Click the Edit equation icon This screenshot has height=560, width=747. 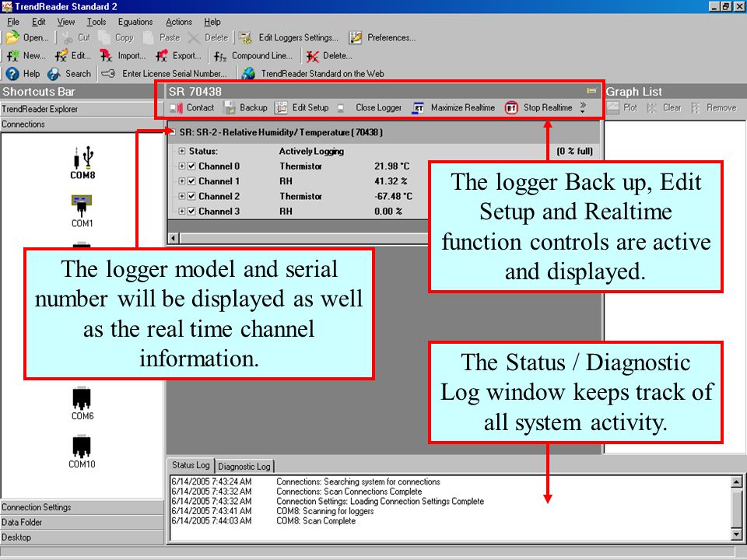click(x=61, y=56)
